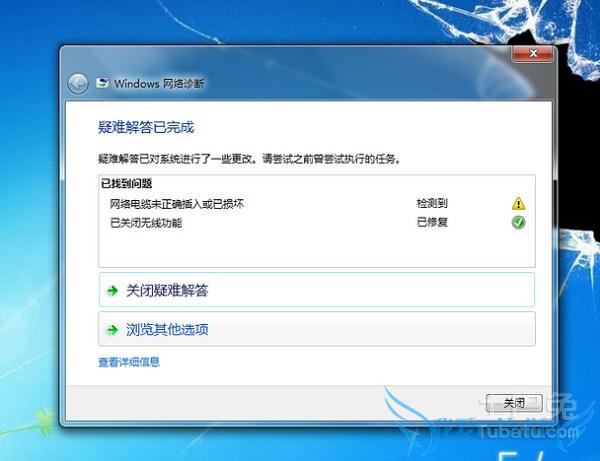Screen dimensions: 600x461
Task: Choose 浏览其他选项 option
Action: tap(317, 329)
